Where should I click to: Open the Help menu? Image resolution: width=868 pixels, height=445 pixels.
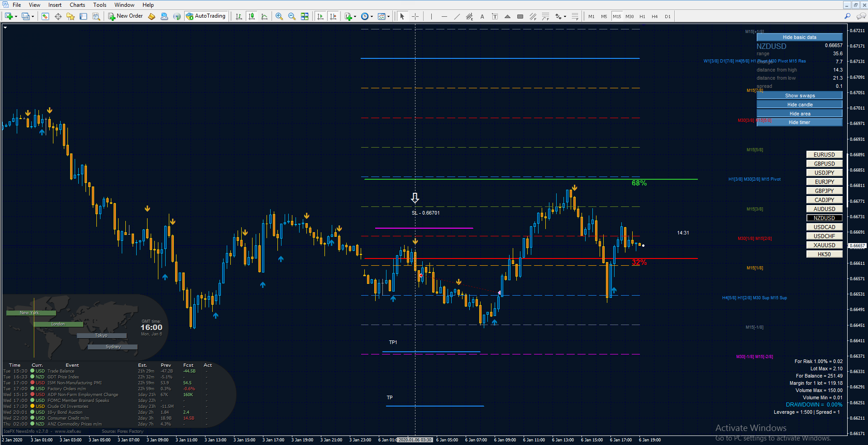(x=148, y=5)
